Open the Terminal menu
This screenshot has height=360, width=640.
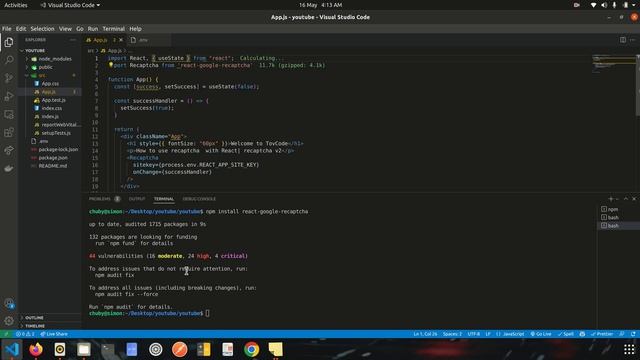(113, 29)
